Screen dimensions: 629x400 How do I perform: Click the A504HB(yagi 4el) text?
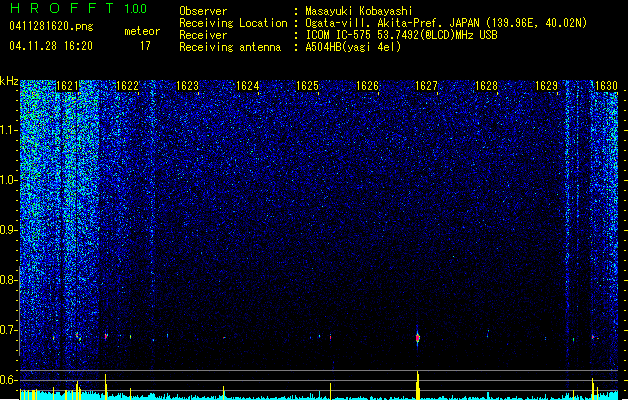pos(353,47)
